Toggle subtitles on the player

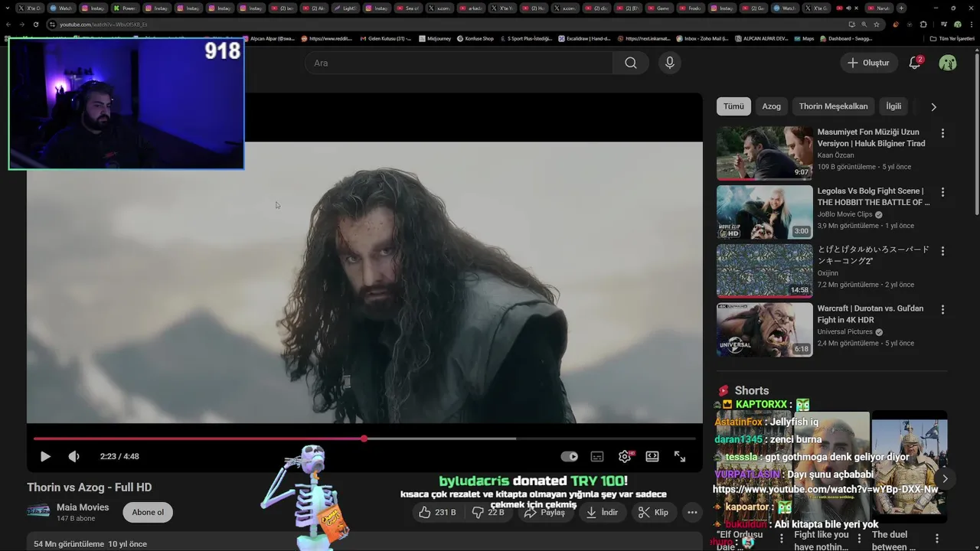tap(597, 456)
